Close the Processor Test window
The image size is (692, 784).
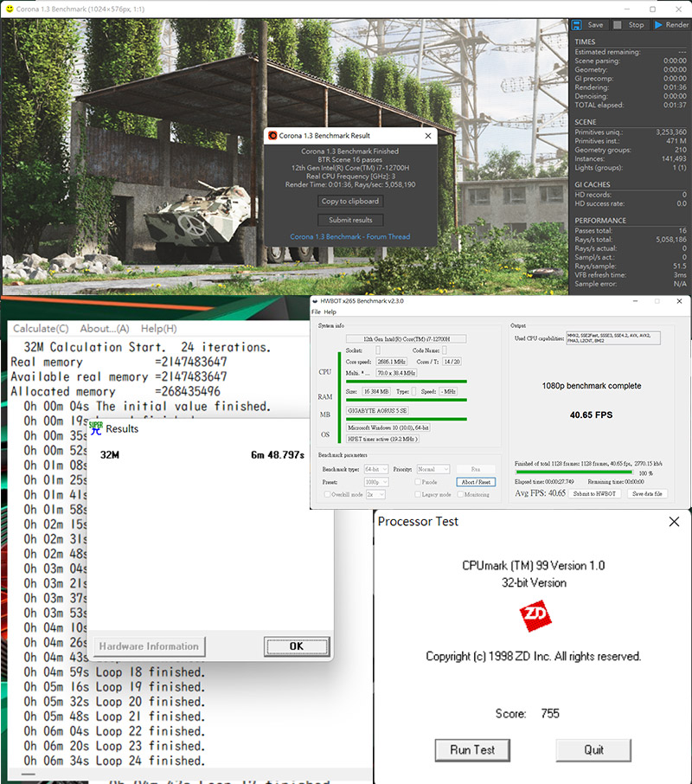(x=674, y=522)
